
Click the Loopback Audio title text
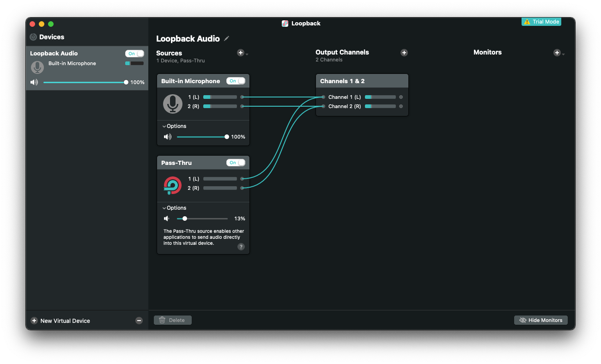[188, 39]
